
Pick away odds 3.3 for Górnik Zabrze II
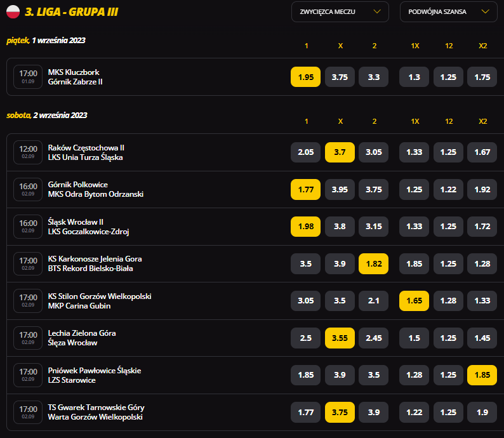[374, 77]
